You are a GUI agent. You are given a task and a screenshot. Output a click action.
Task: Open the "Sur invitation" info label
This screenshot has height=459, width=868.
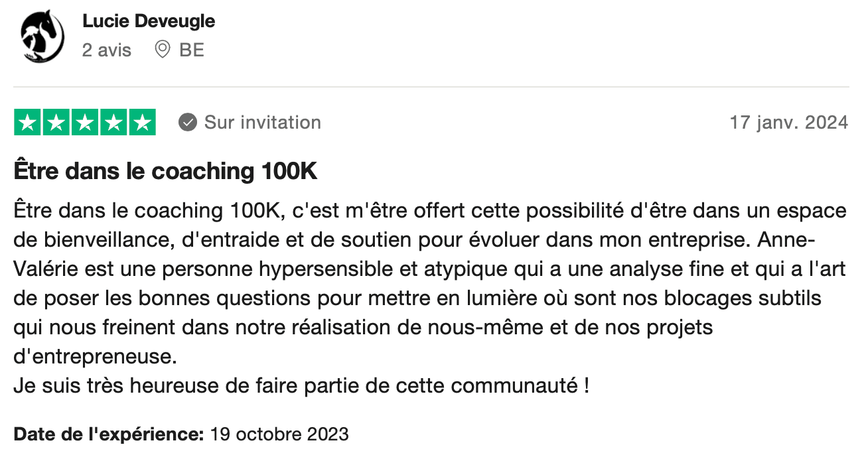[263, 122]
